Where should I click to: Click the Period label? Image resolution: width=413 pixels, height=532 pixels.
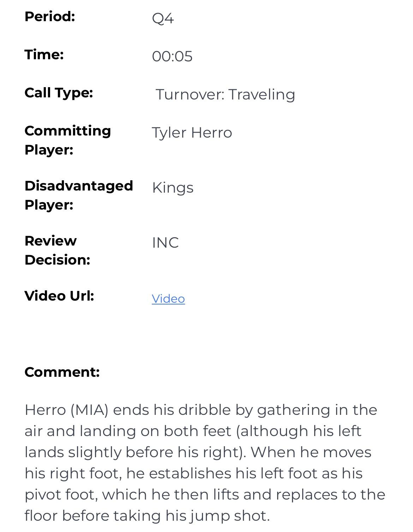[x=50, y=17]
